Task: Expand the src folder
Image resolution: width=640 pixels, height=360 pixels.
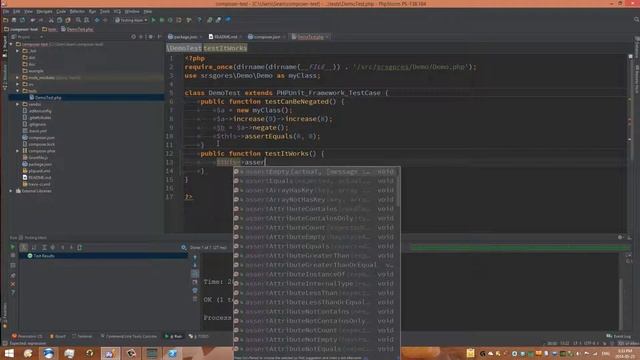Action: pyautogui.click(x=18, y=84)
